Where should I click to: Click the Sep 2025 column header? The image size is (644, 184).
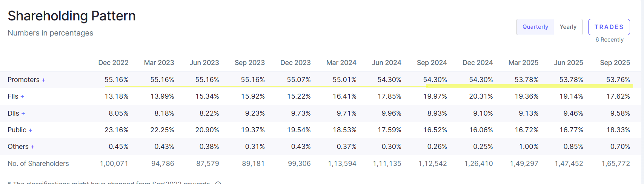click(615, 63)
